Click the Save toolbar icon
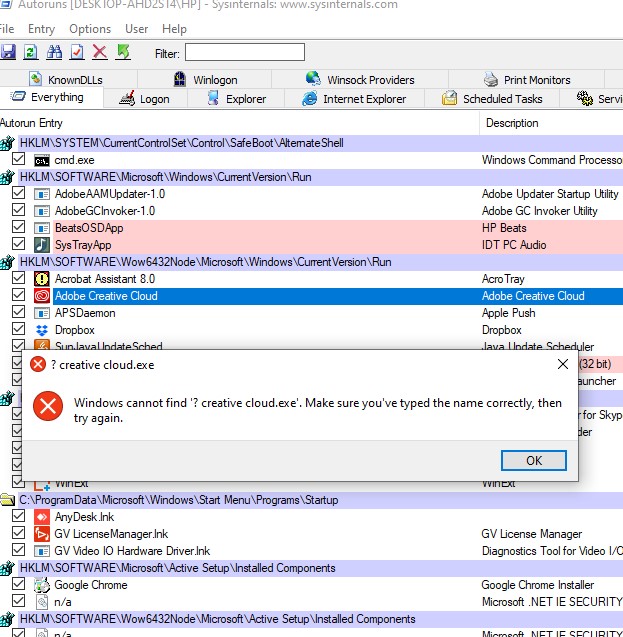This screenshot has width=623, height=637. click(8, 52)
